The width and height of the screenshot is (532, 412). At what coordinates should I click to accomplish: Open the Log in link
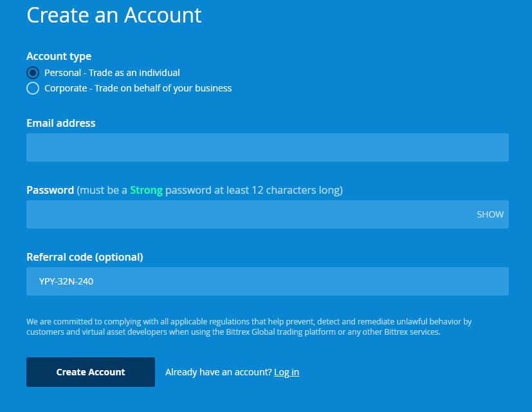[286, 372]
